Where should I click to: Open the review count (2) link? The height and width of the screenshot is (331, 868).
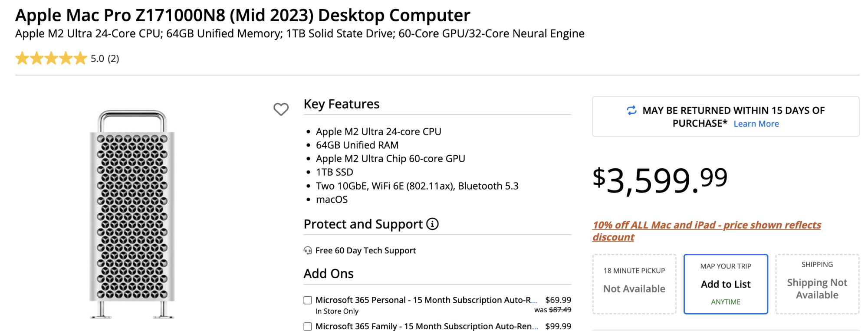point(113,59)
